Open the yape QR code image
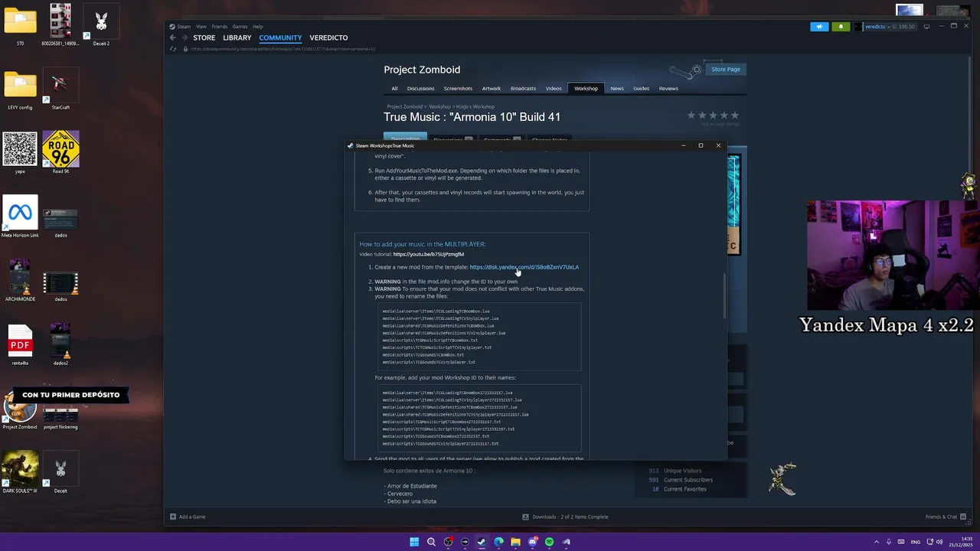980x551 pixels. point(20,153)
